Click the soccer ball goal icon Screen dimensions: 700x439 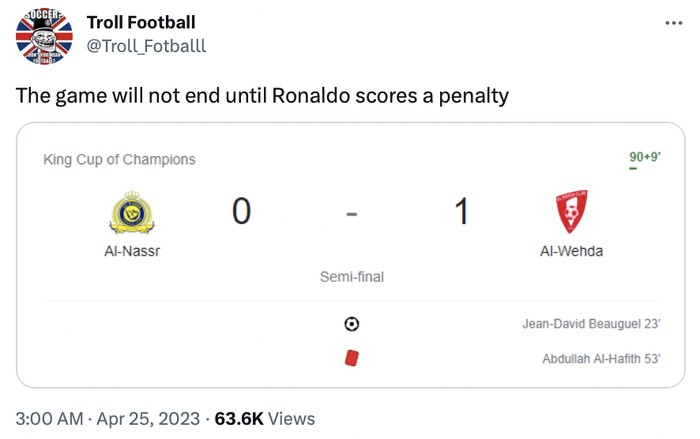(x=351, y=324)
